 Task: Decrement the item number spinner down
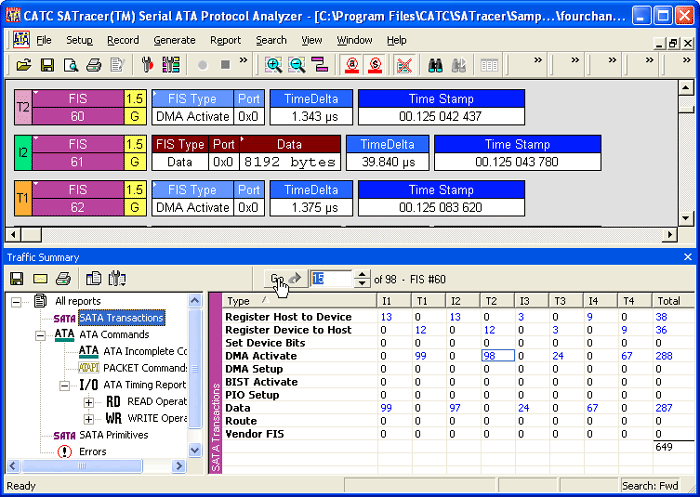362,284
